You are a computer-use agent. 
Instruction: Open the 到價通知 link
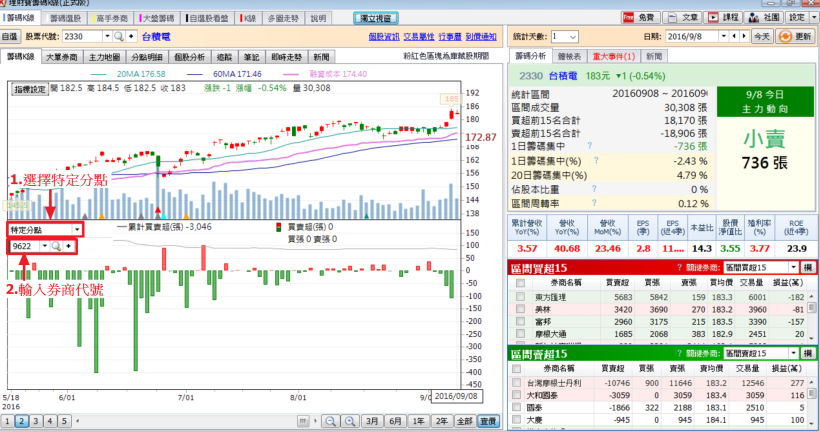click(481, 37)
